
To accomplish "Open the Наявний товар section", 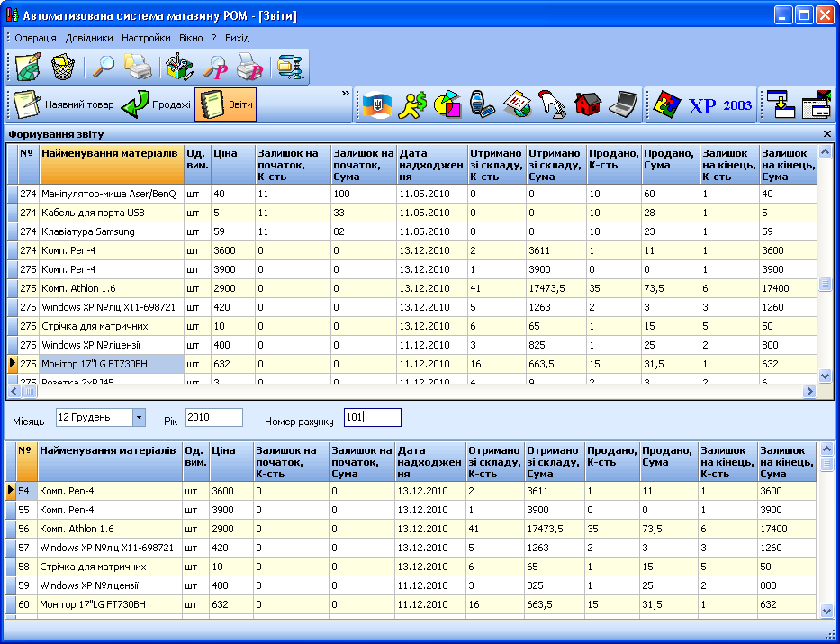I will click(64, 104).
